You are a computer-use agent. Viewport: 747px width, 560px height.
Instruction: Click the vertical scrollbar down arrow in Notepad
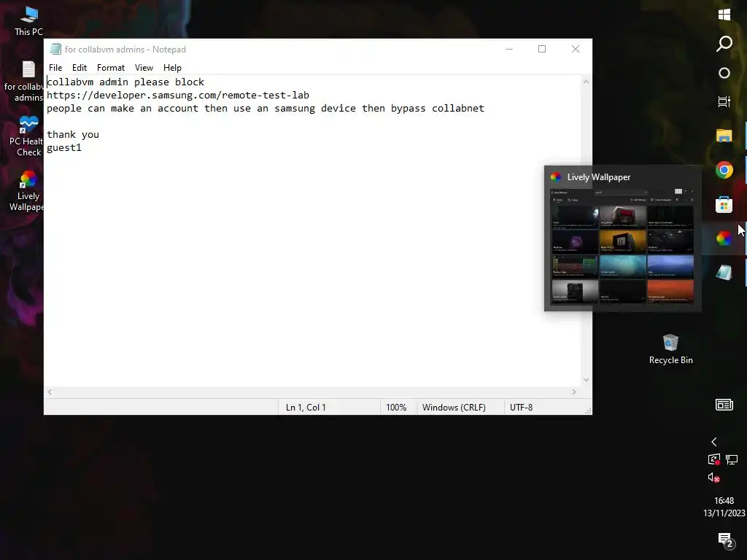pyautogui.click(x=586, y=380)
